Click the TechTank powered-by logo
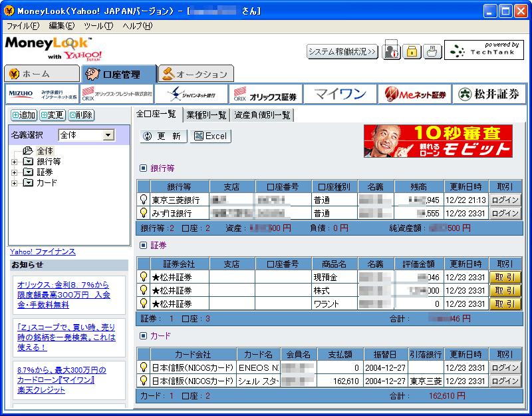The image size is (532, 416). [x=484, y=51]
